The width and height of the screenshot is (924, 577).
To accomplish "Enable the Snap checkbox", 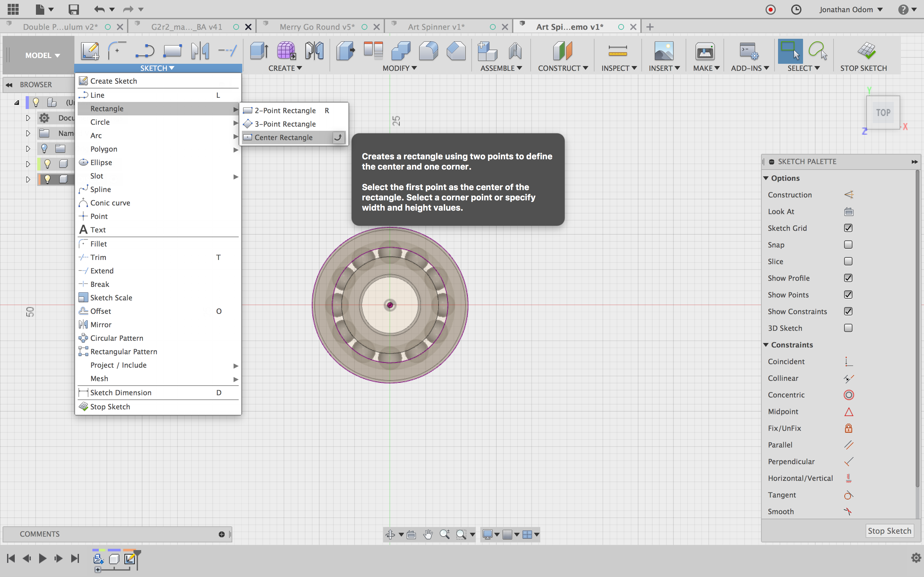I will [848, 245].
